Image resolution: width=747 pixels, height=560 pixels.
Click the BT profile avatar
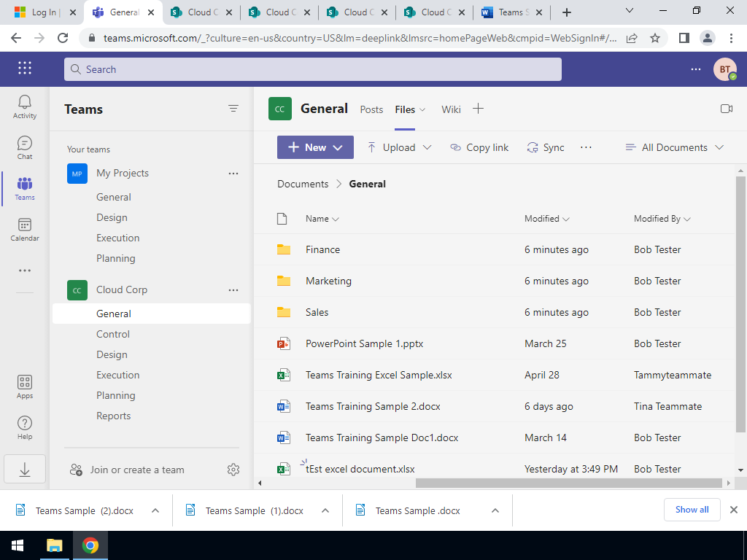724,69
